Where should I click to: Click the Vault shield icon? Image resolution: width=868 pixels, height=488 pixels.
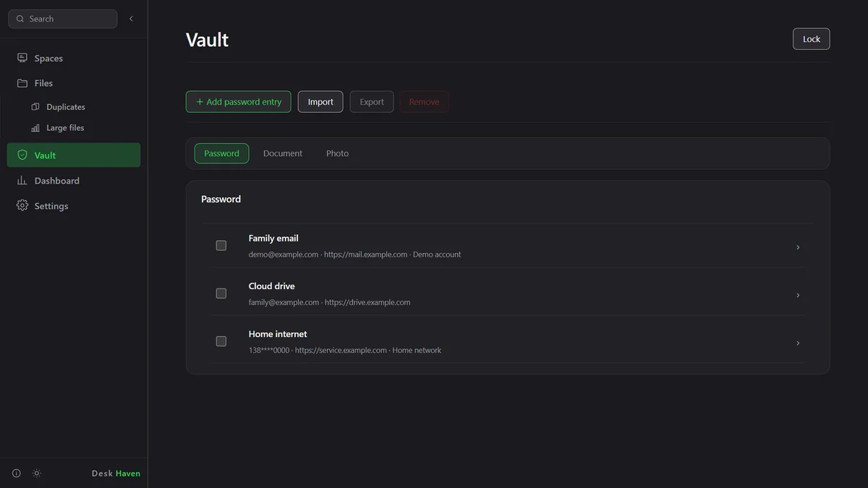coord(22,155)
